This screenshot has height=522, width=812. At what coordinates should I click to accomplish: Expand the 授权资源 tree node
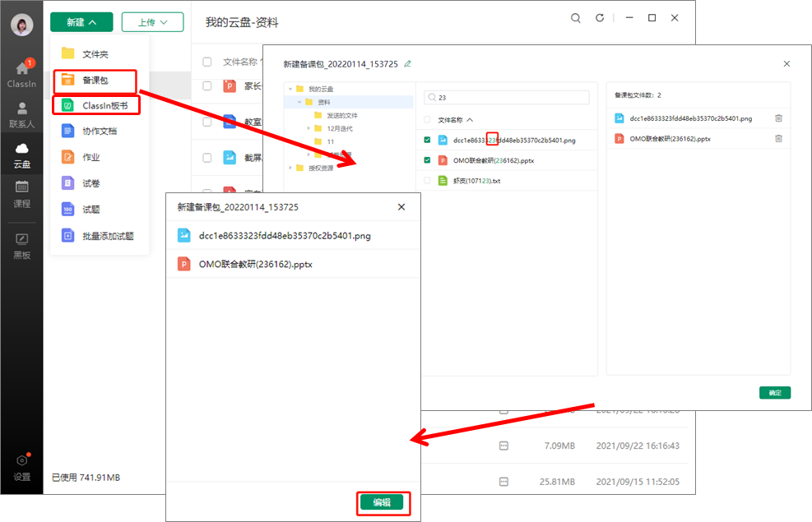[x=290, y=168]
